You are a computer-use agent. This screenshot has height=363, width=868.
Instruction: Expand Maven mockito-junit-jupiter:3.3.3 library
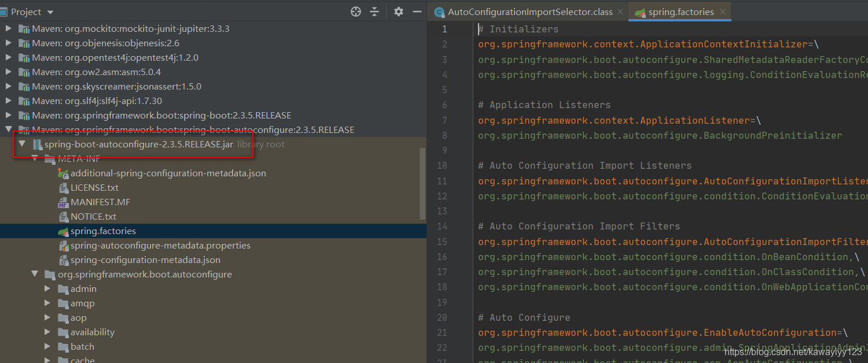[x=8, y=28]
